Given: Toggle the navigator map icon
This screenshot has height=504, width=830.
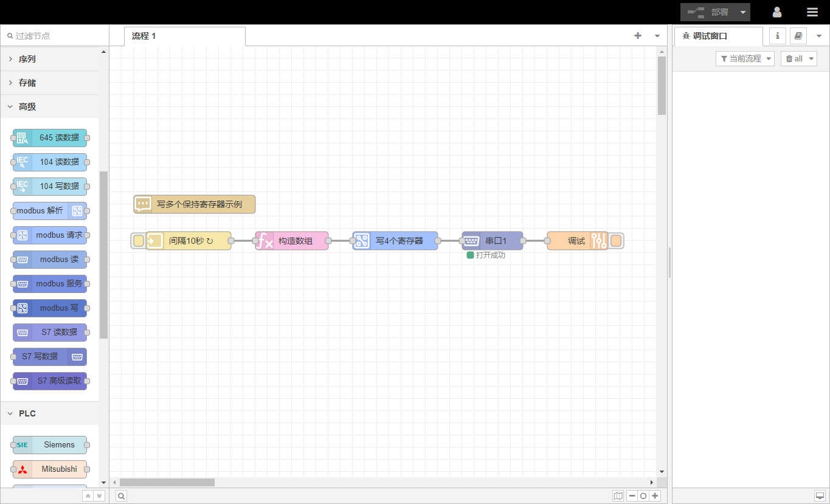Looking at the screenshot, I should [618, 496].
